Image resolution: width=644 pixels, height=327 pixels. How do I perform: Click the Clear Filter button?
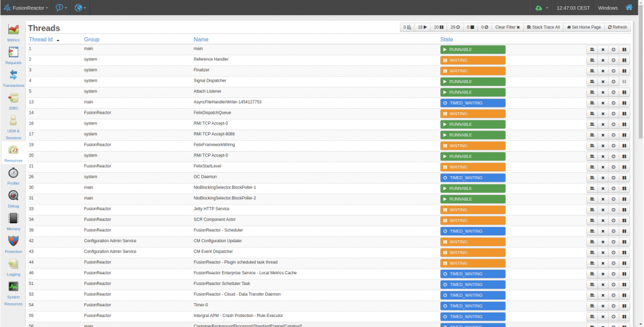(x=508, y=27)
